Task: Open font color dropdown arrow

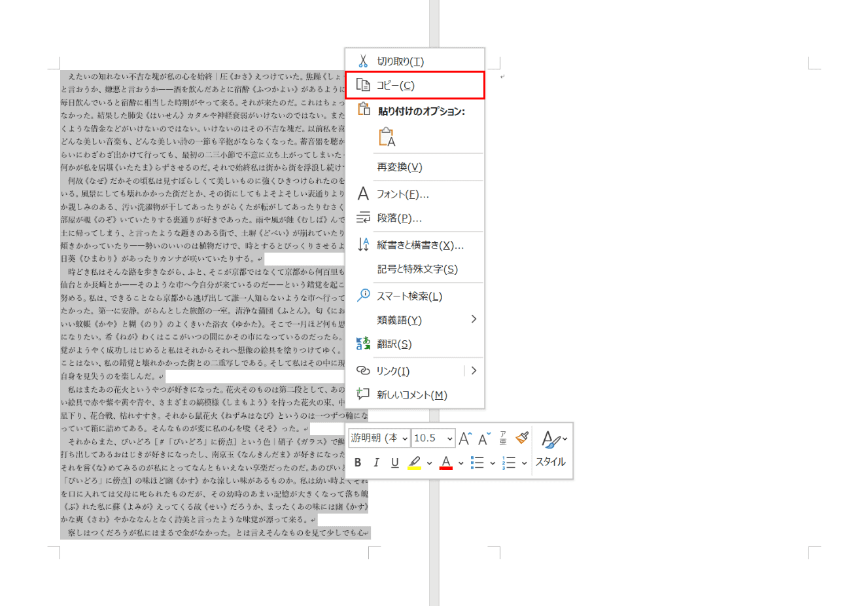Action: [x=460, y=463]
